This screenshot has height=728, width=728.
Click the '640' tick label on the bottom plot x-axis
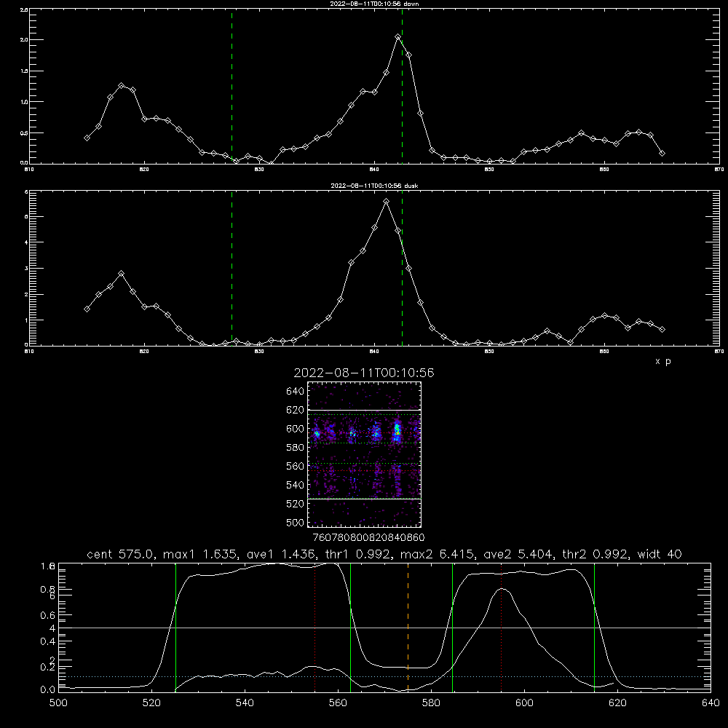tap(711, 703)
